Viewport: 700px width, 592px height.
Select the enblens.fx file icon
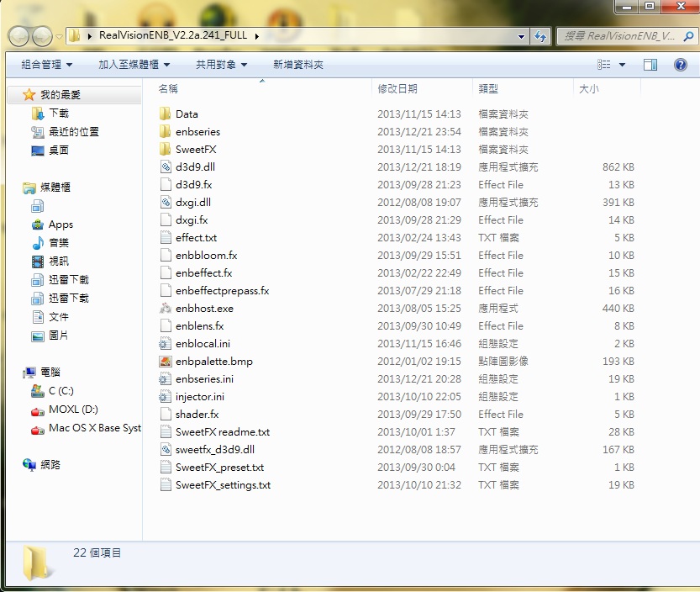point(166,325)
